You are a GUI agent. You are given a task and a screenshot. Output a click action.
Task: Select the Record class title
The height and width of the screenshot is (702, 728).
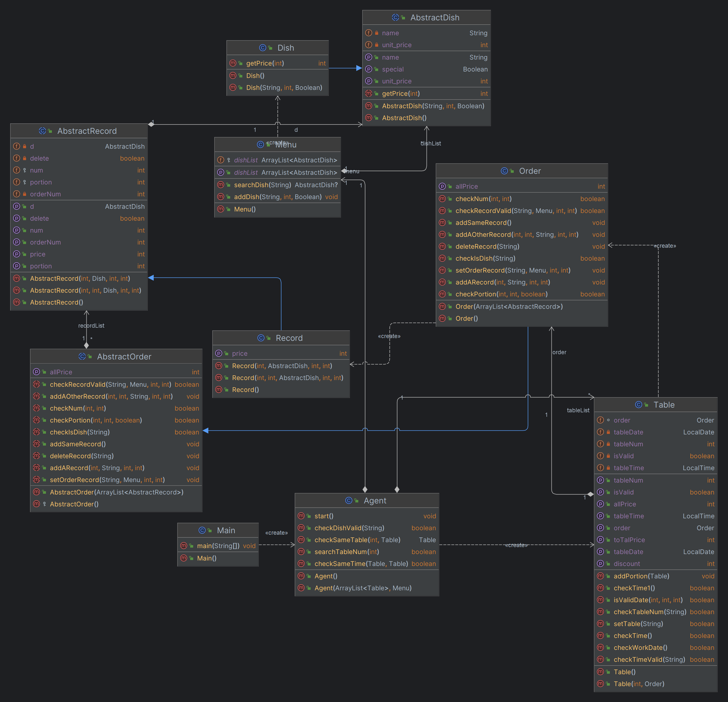(289, 338)
